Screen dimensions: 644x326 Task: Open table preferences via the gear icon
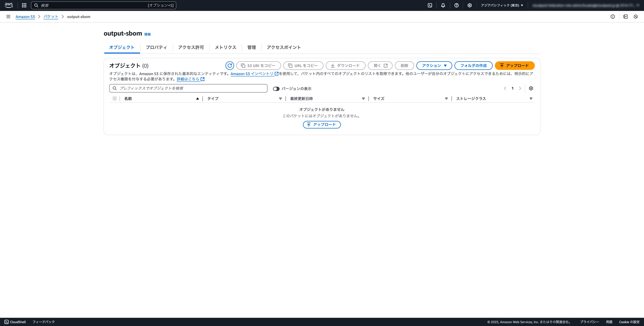tap(531, 88)
